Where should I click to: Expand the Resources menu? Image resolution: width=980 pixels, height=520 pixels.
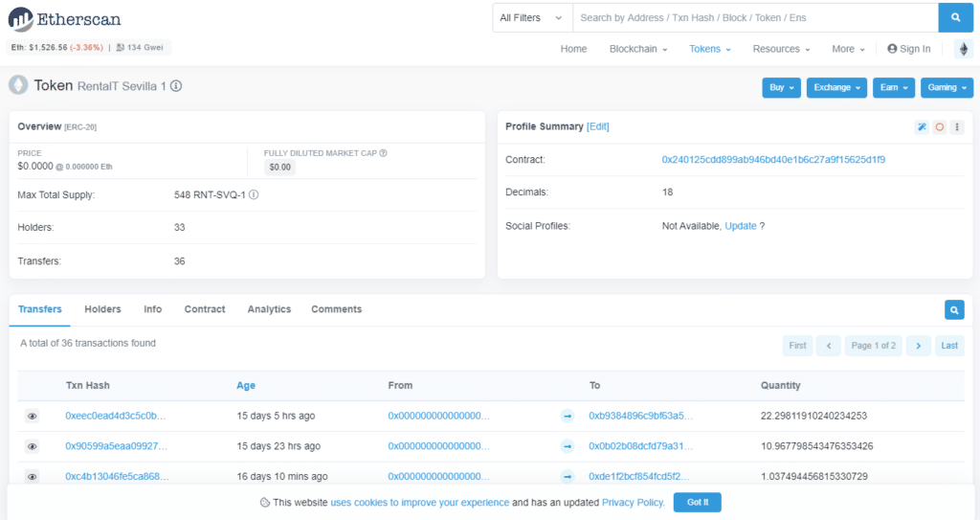(x=781, y=49)
